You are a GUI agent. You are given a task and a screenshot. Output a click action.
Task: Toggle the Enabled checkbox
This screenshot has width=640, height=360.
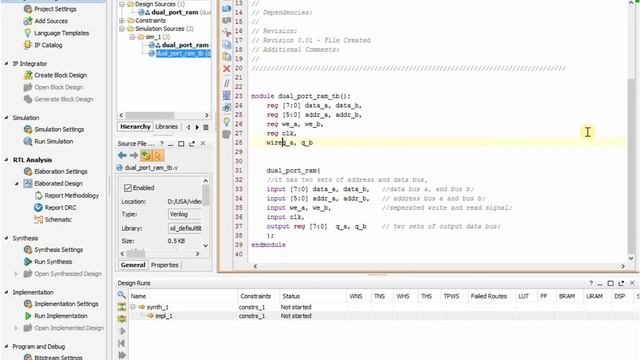click(128, 188)
